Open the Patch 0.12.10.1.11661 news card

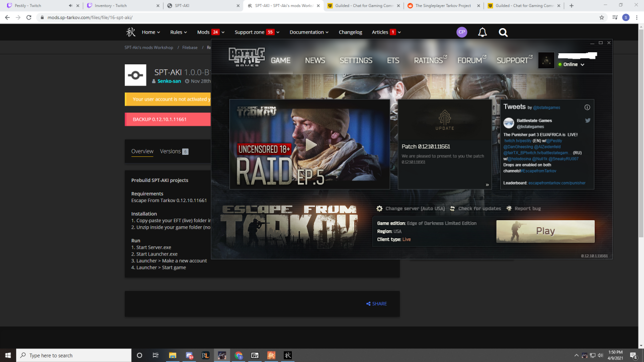pyautogui.click(x=445, y=144)
